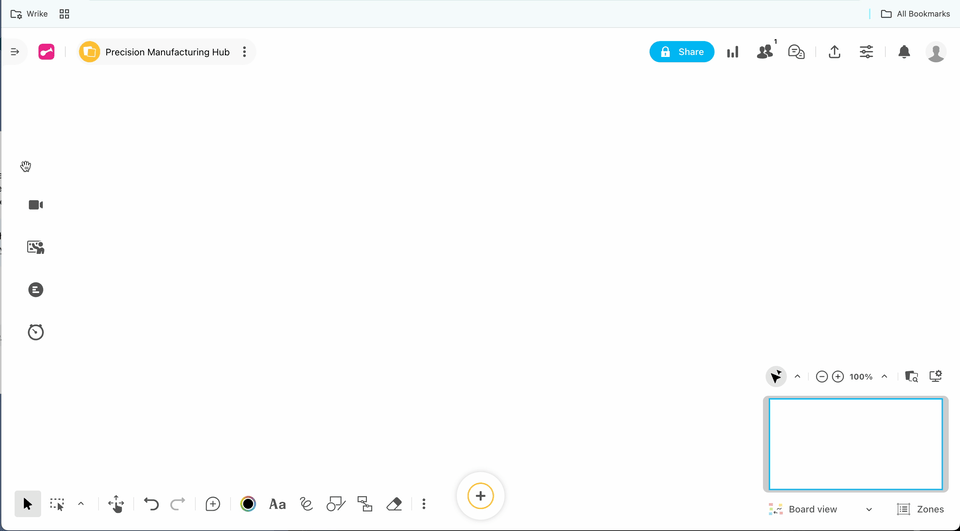Viewport: 960px width, 531px height.
Task: Open board options three-dot menu by title
Action: pos(244,52)
